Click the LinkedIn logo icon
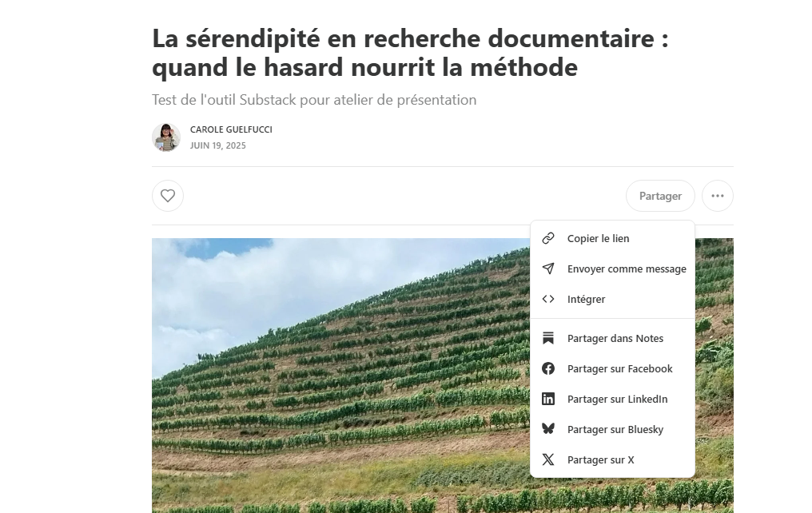The image size is (812, 513). coord(548,399)
